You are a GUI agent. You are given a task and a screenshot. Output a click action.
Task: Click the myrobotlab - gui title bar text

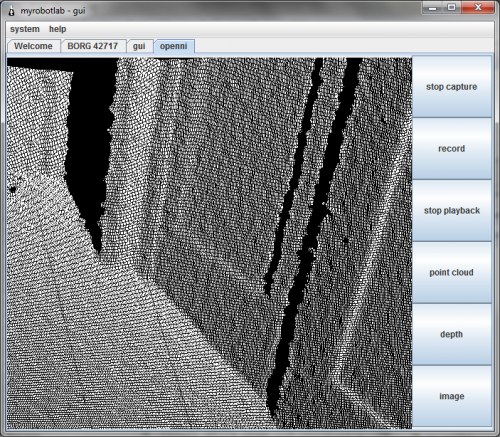tap(53, 11)
